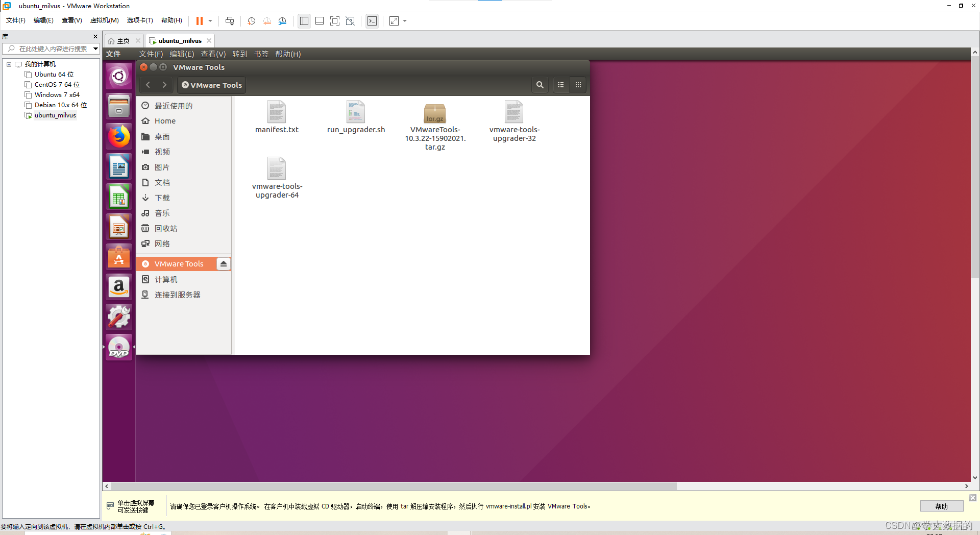The height and width of the screenshot is (535, 980).
Task: Click the DVD disc launcher icon
Action: (119, 347)
